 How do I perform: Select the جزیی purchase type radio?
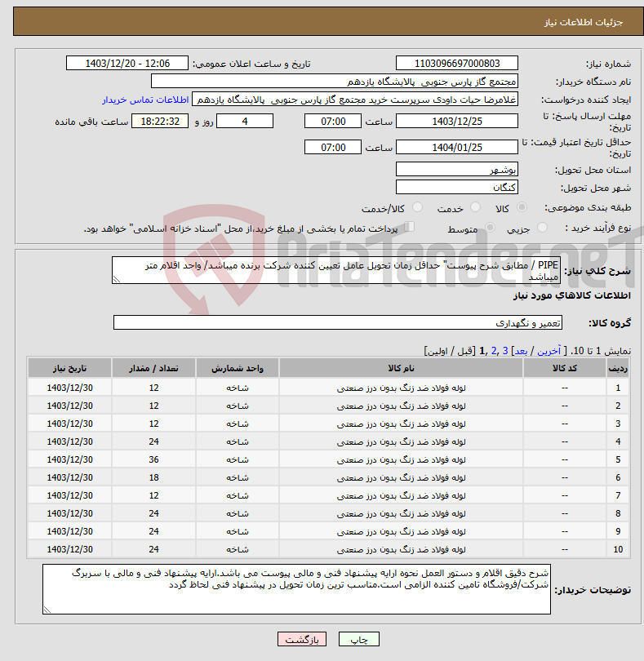point(542,228)
